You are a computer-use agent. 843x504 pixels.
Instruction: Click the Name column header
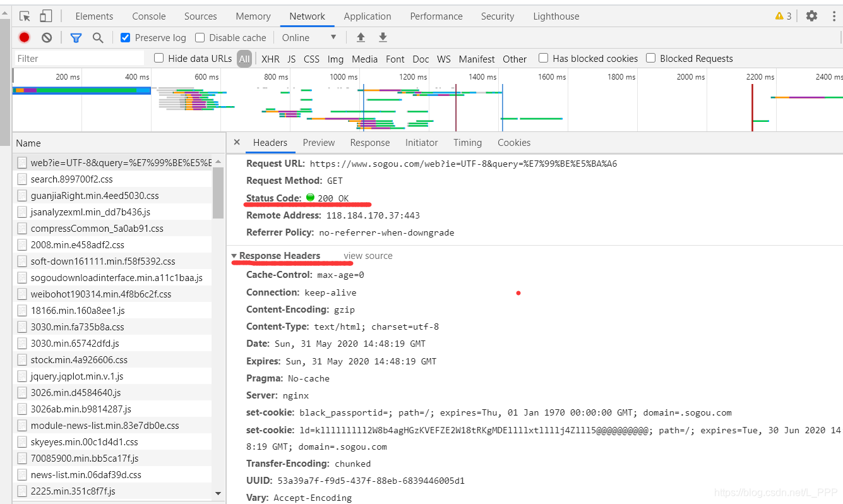[x=119, y=143]
